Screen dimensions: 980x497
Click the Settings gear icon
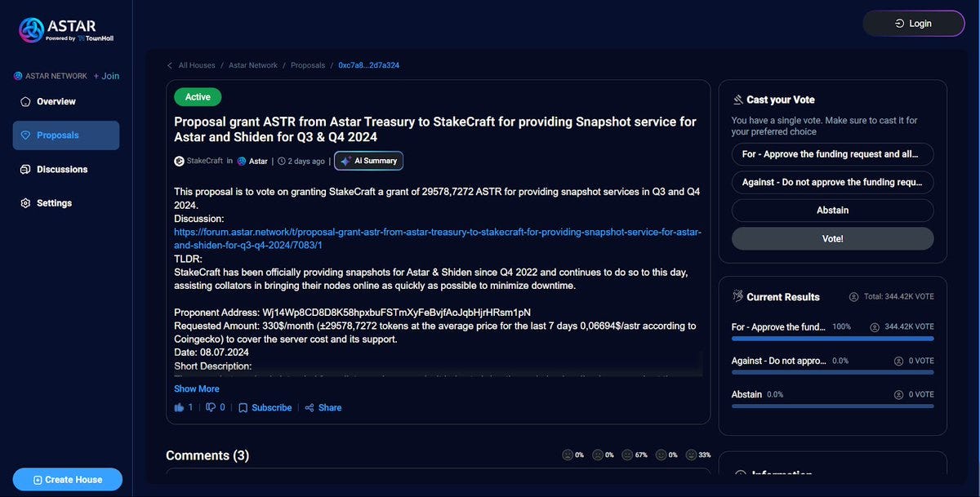point(25,203)
